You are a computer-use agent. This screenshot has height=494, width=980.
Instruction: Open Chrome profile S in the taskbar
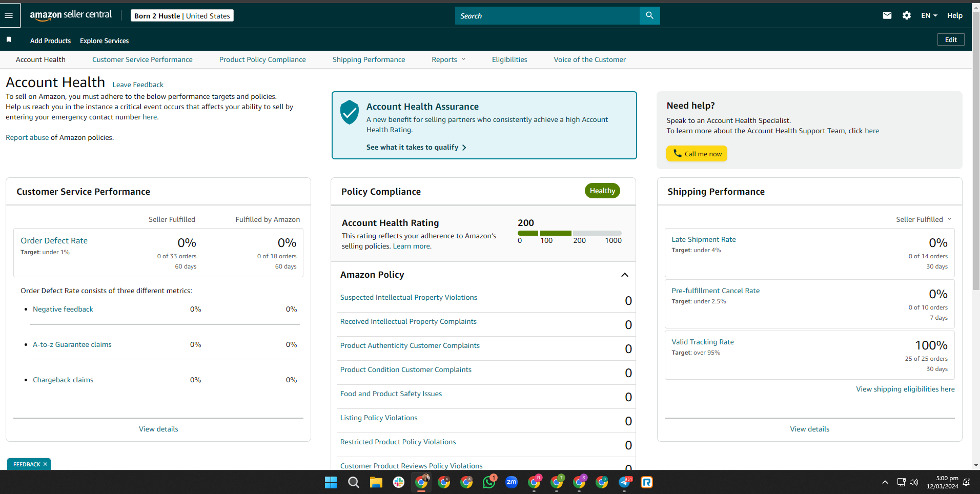[579, 482]
